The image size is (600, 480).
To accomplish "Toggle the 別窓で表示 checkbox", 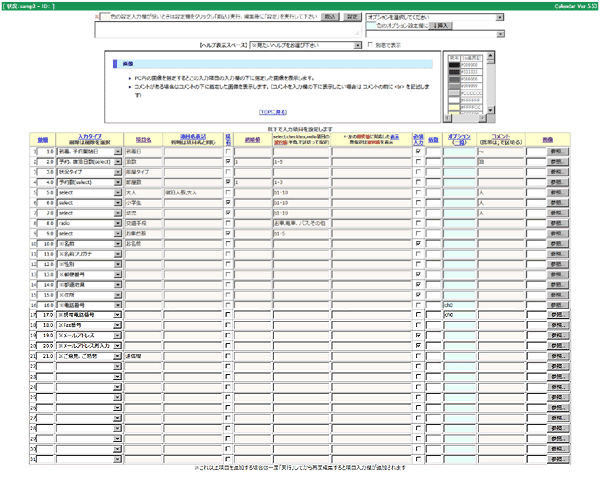I will tap(370, 45).
